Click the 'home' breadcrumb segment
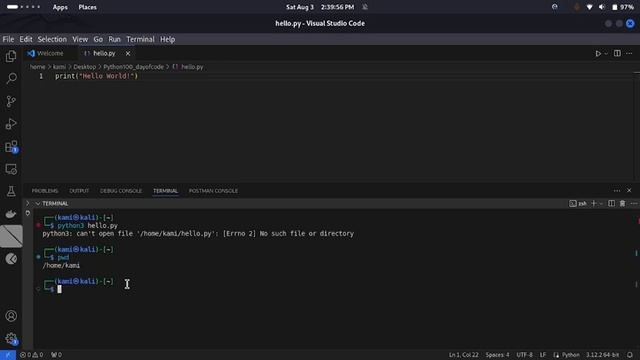This screenshot has width=640, height=360. (x=38, y=67)
